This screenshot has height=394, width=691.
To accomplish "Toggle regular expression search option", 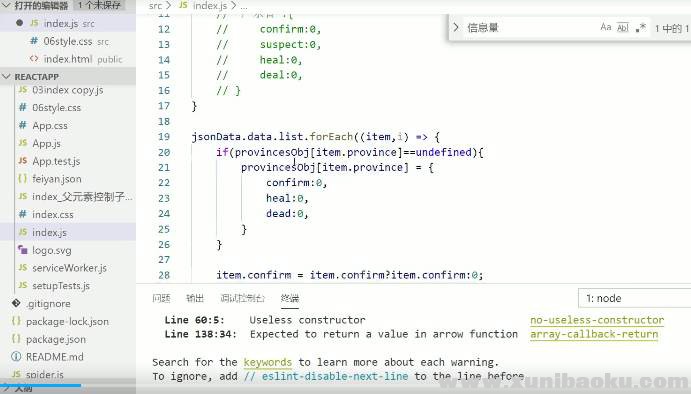I will tap(641, 27).
